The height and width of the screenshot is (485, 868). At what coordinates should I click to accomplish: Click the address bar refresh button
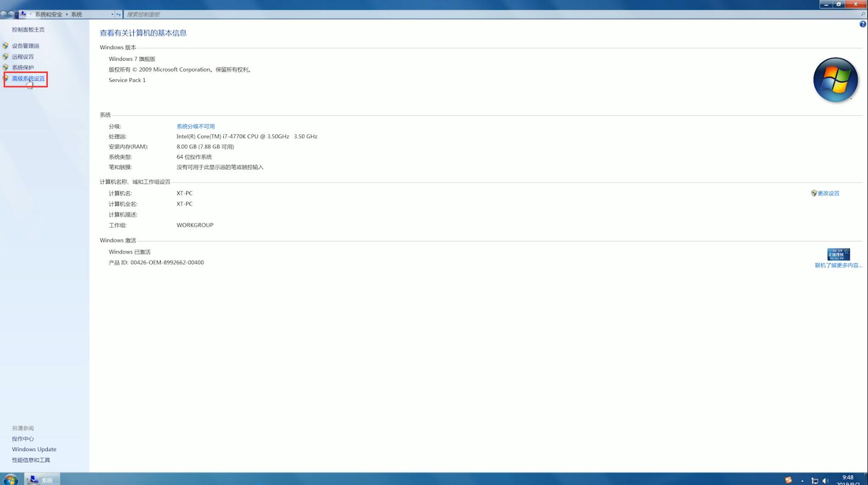pyautogui.click(x=118, y=14)
